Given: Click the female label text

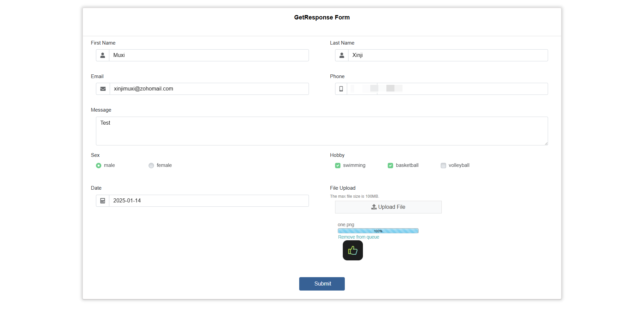Looking at the screenshot, I should (164, 165).
